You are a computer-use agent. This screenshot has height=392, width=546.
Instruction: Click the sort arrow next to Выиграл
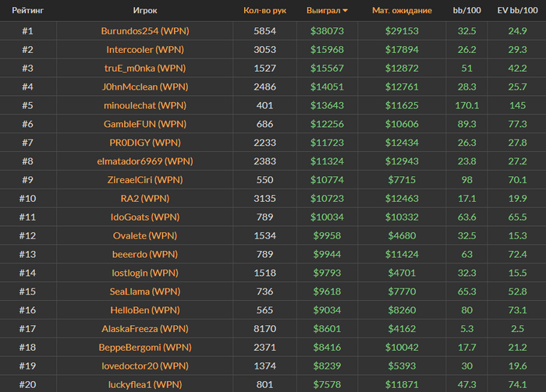coord(346,11)
